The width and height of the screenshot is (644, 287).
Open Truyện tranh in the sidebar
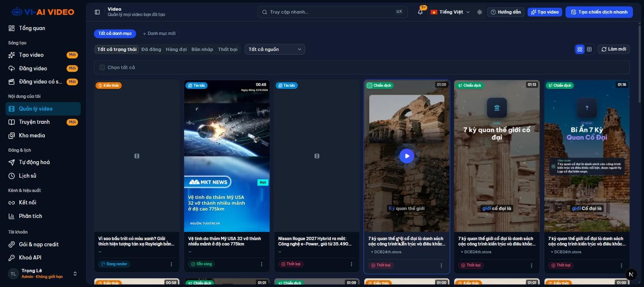pyautogui.click(x=43, y=122)
